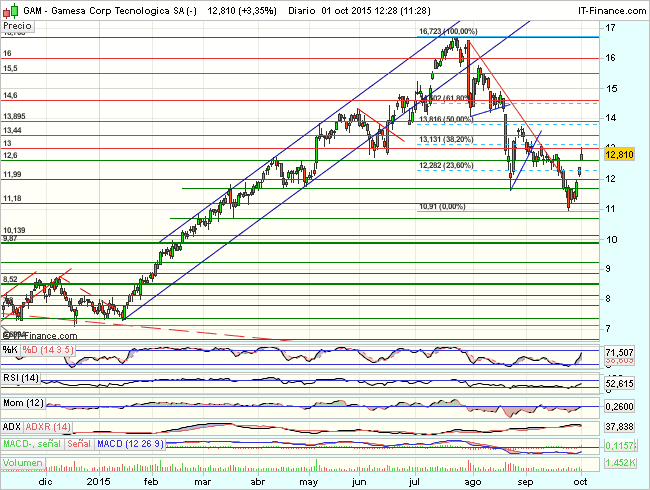Open the IT-Finance.com link in the header
Viewport: 650px width, 490px height.
pos(612,11)
